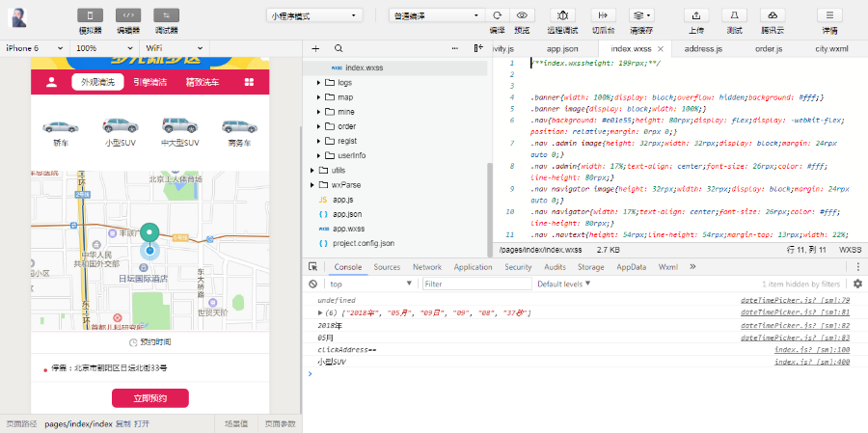Click the search icon in file explorer
The image size is (868, 433).
pyautogui.click(x=339, y=48)
